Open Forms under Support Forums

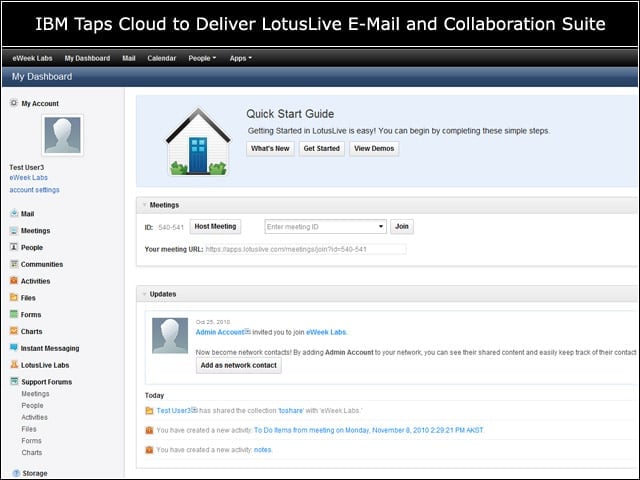pyautogui.click(x=31, y=441)
